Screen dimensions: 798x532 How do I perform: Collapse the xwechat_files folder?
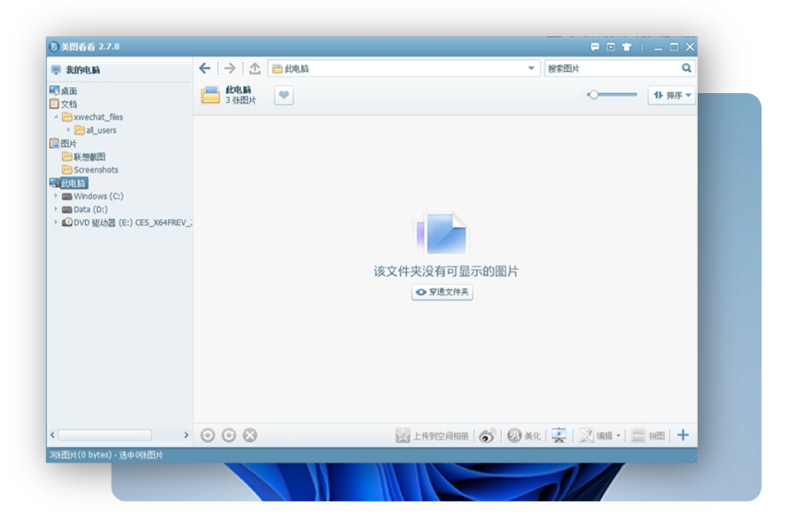click(x=56, y=117)
